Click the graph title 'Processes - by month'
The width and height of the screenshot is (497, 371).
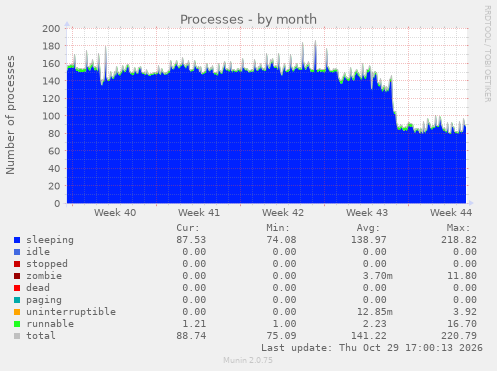click(x=248, y=19)
